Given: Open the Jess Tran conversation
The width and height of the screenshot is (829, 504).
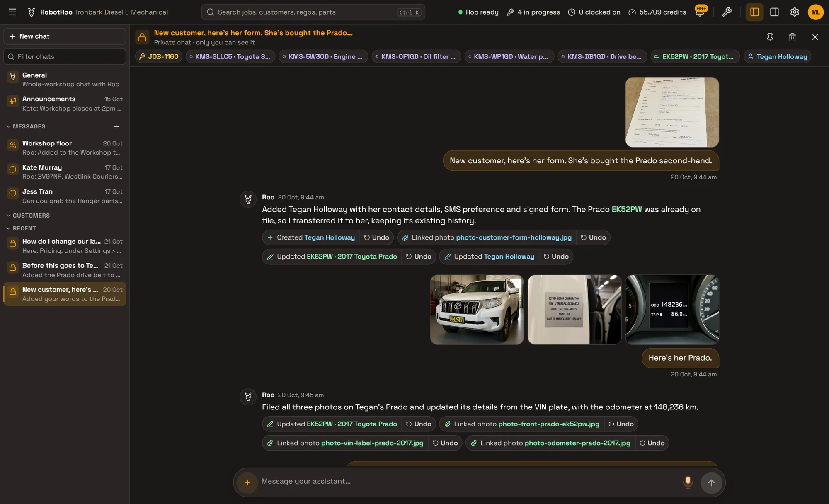Looking at the screenshot, I should click(65, 196).
